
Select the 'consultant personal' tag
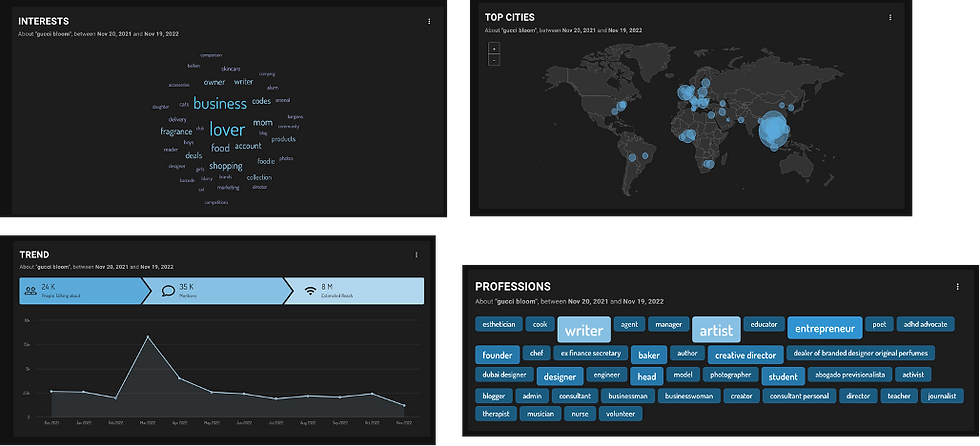coord(799,395)
